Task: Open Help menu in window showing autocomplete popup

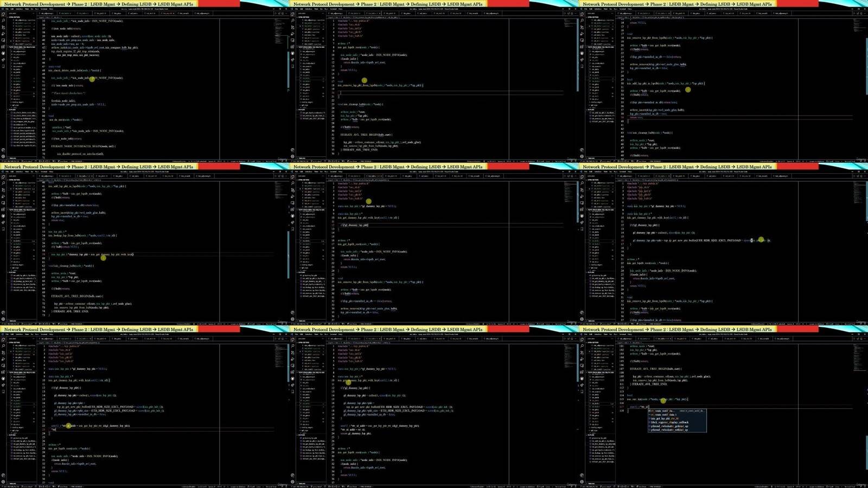Action: (629, 334)
